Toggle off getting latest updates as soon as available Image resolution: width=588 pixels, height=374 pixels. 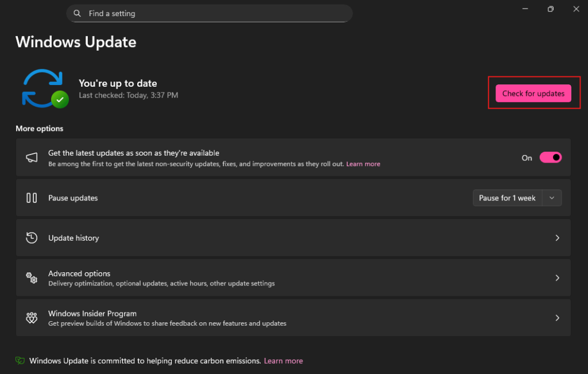click(550, 157)
